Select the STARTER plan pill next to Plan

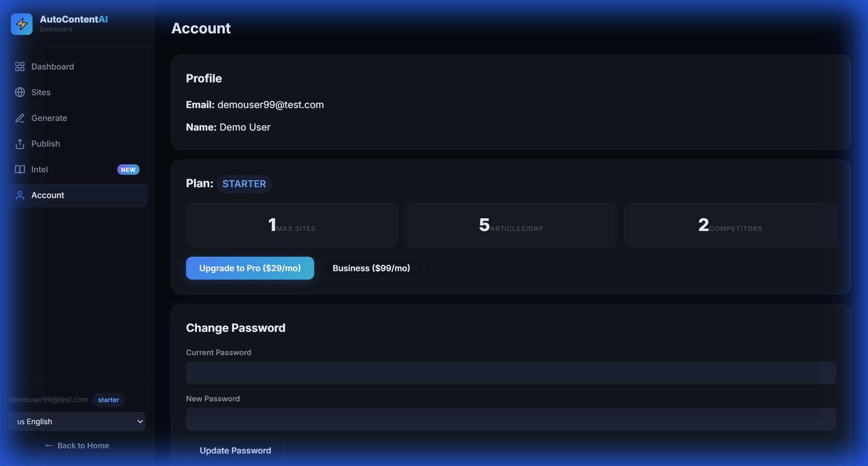coord(244,184)
